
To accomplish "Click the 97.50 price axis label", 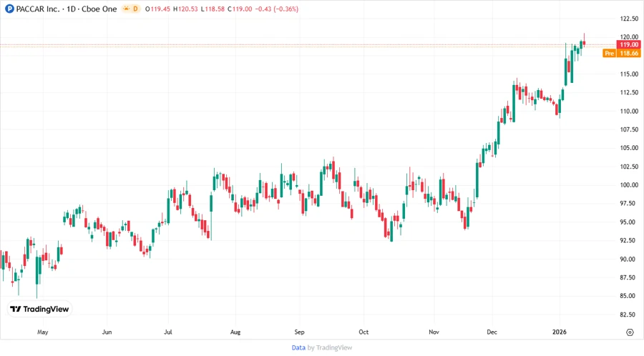I will [x=629, y=204].
